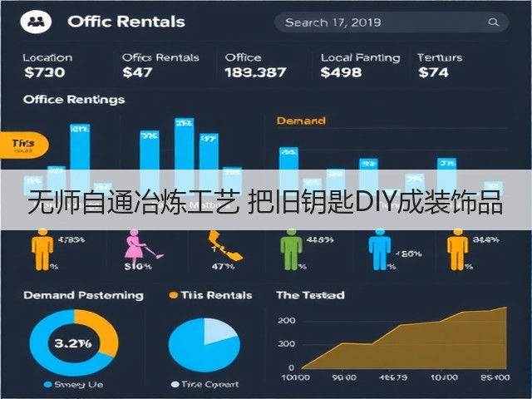
Task: Select the green person figure icon
Action: click(291, 249)
